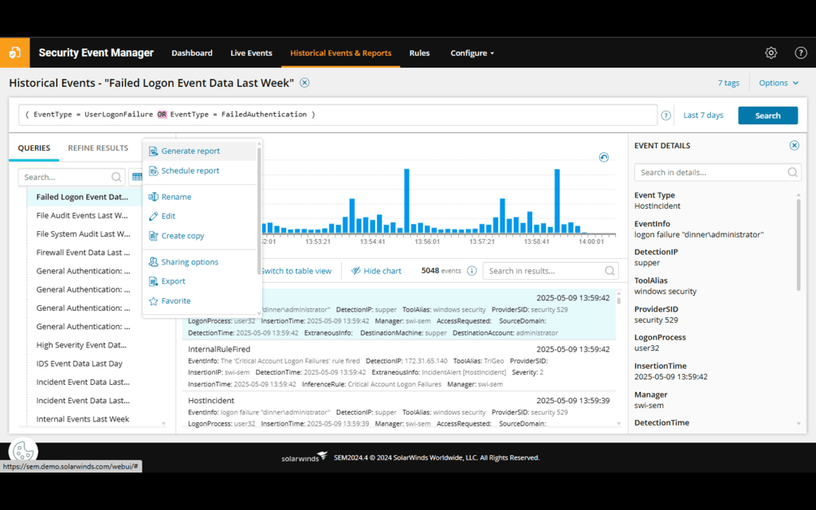Open the Live Events tab
The width and height of the screenshot is (816, 510).
tap(251, 53)
